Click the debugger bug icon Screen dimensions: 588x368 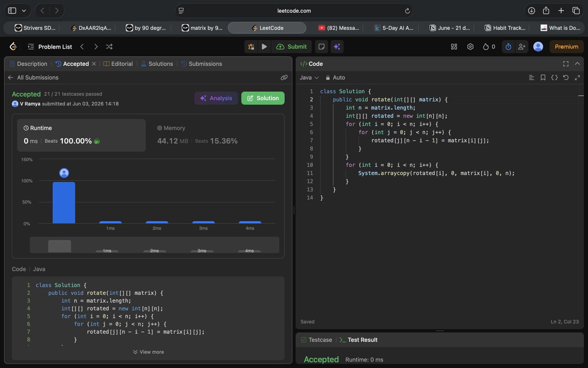point(251,47)
